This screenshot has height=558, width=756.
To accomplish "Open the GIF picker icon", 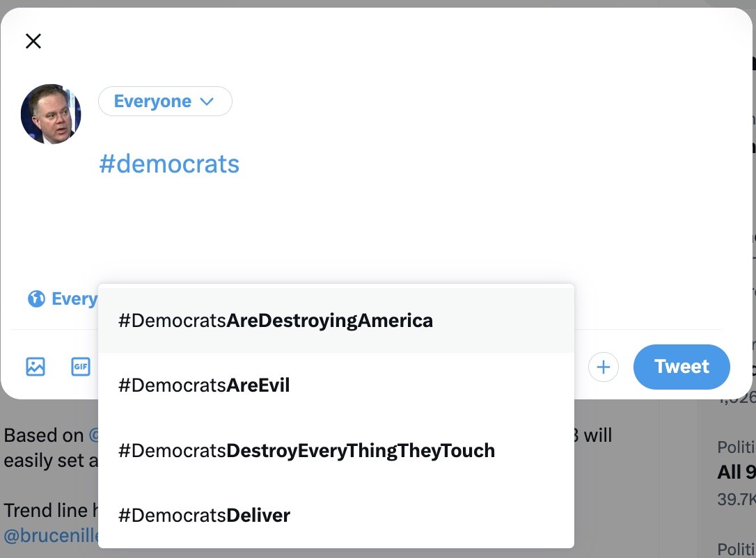I will click(81, 367).
